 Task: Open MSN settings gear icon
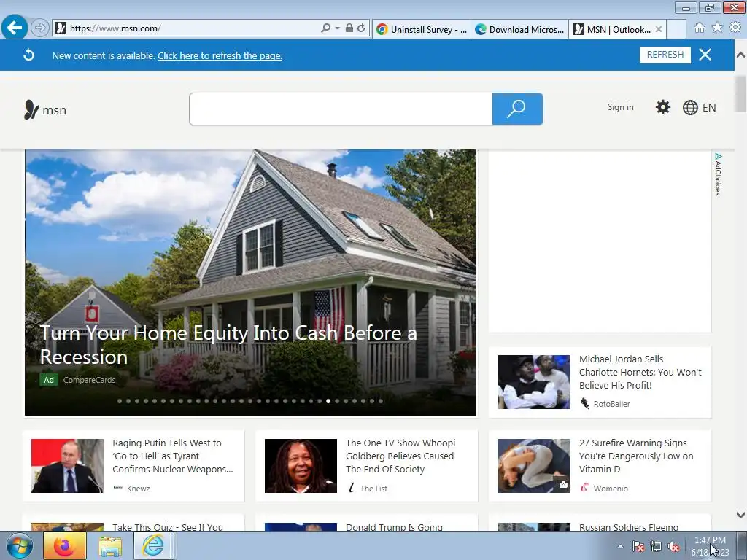tap(662, 107)
